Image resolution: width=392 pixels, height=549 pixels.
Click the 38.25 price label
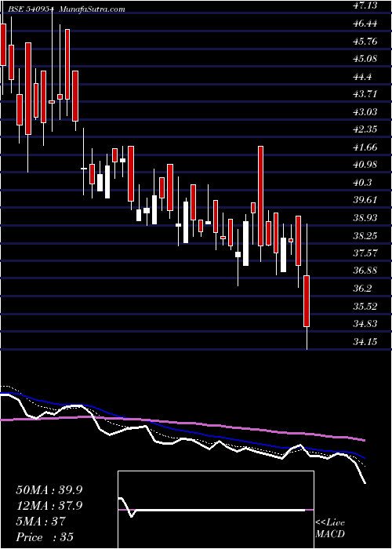coord(365,235)
